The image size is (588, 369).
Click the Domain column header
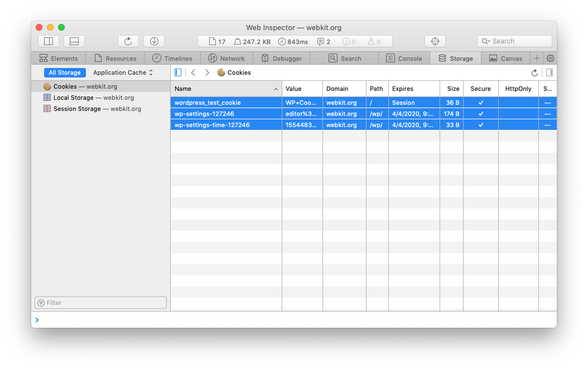[x=344, y=89]
